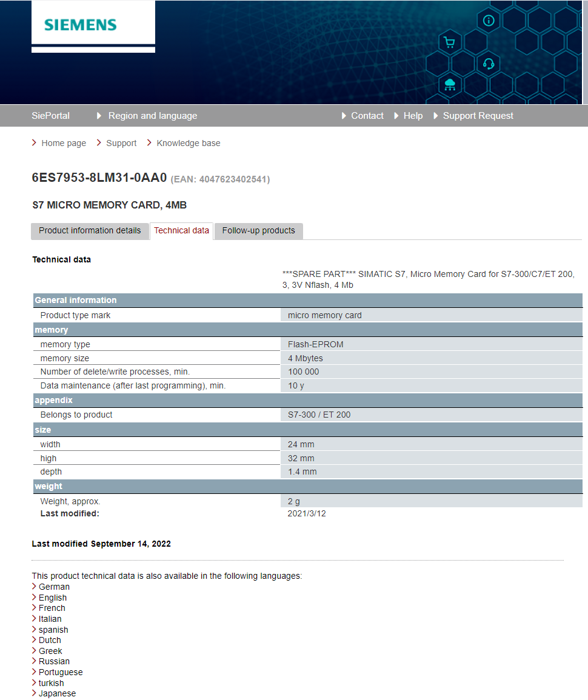
Task: Click the cloud network icon
Action: (449, 84)
